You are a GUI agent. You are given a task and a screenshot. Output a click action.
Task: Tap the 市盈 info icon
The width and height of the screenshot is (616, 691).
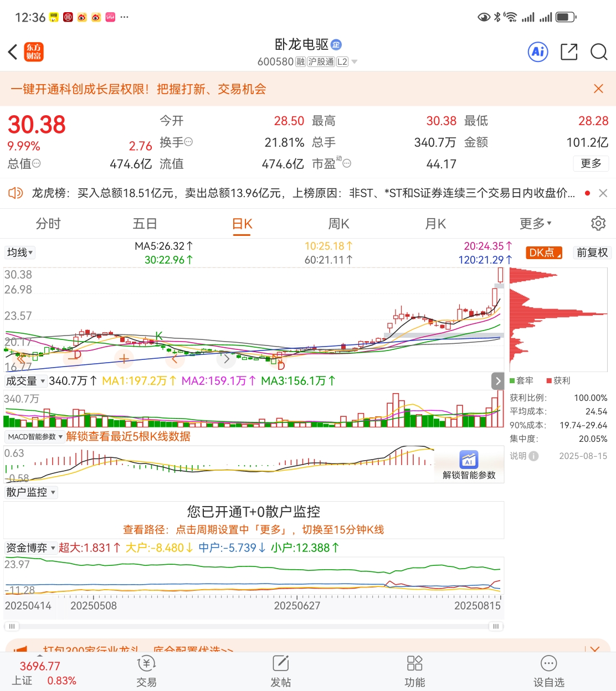click(347, 163)
